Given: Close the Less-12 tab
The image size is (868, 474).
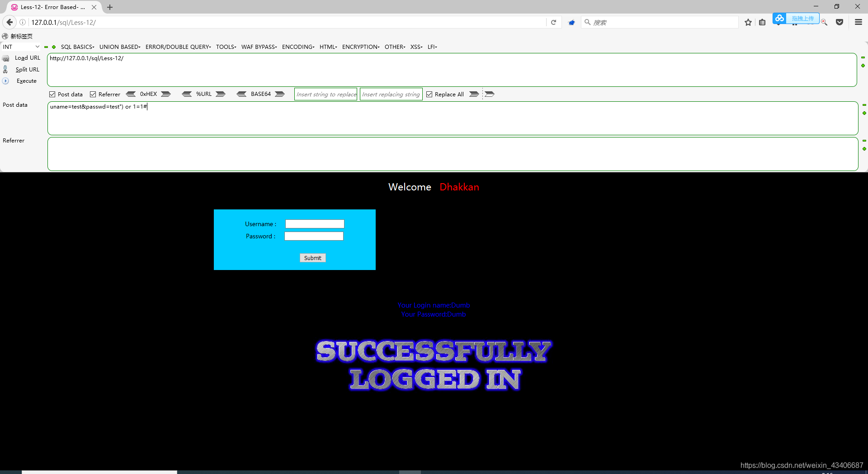Looking at the screenshot, I should pos(94,7).
